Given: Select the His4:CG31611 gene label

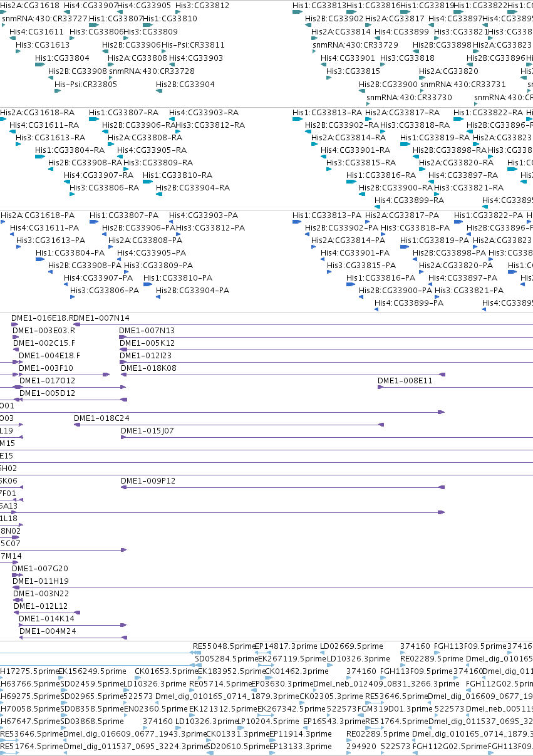Looking at the screenshot, I should [37, 31].
